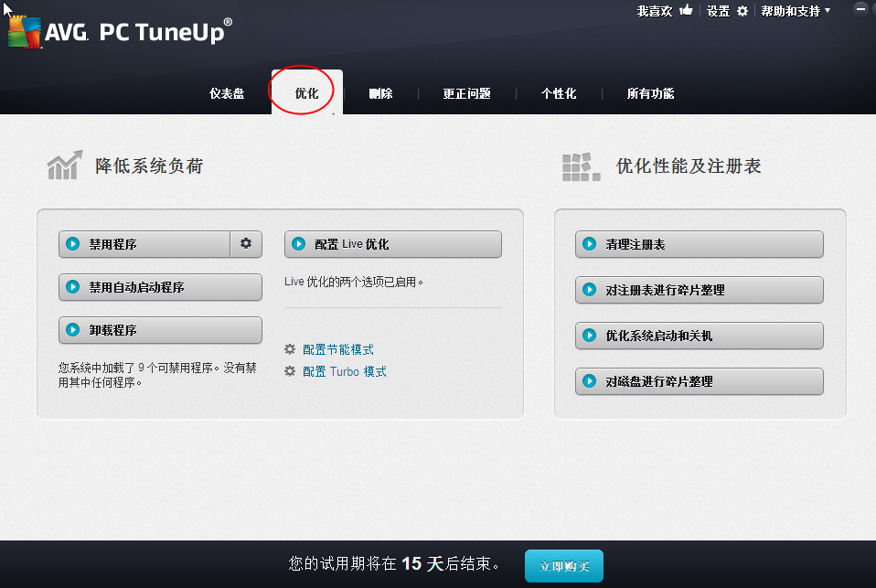Screen dimensions: 876x588
Task: Click play icon on 卸载程序
Action: 72,330
